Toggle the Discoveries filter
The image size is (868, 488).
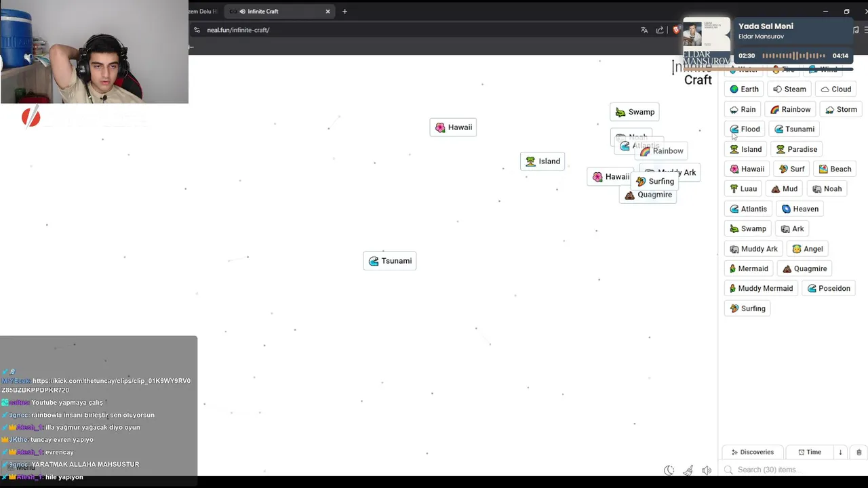pyautogui.click(x=752, y=452)
